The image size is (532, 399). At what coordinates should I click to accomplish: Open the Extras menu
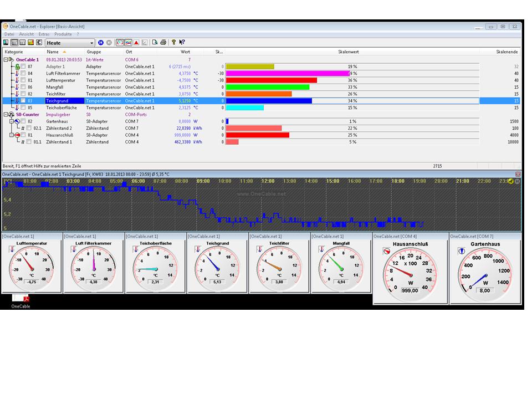coord(44,34)
